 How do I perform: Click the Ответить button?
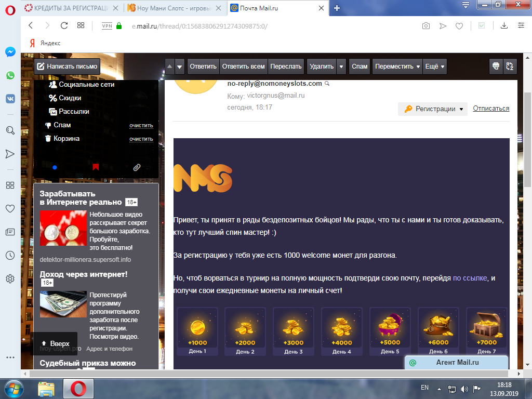tap(203, 66)
